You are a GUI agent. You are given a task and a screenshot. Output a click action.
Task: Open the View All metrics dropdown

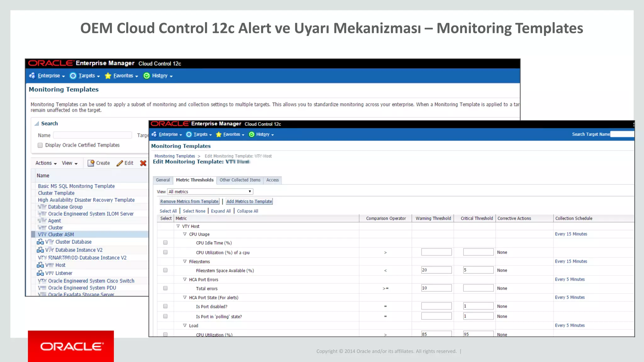tap(210, 192)
